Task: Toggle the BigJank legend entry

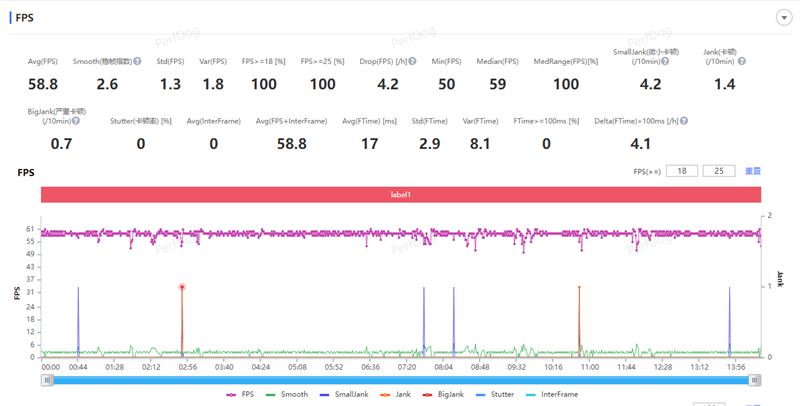Action: coord(444,395)
